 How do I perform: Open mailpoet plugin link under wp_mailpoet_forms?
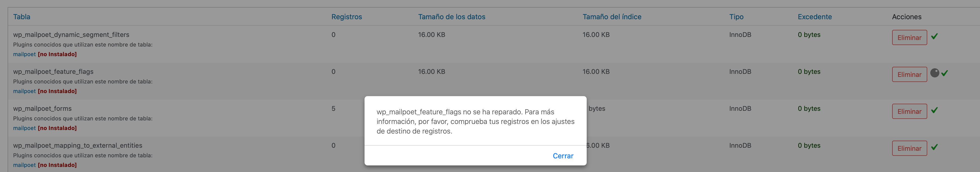coord(24,128)
